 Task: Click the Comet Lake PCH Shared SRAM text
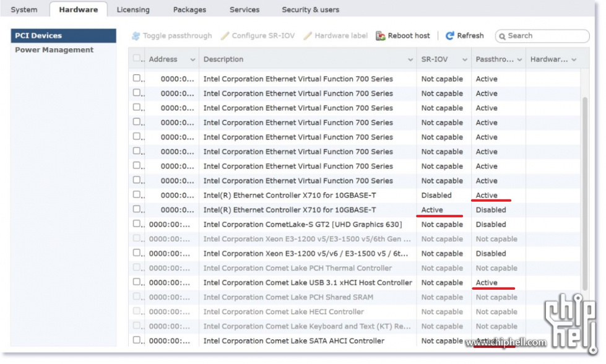[288, 297]
